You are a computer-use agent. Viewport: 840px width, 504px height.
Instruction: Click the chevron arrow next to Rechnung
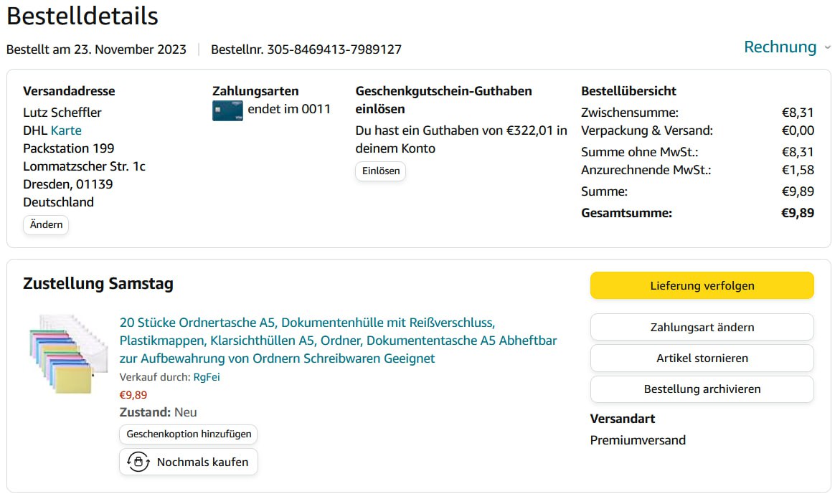827,47
